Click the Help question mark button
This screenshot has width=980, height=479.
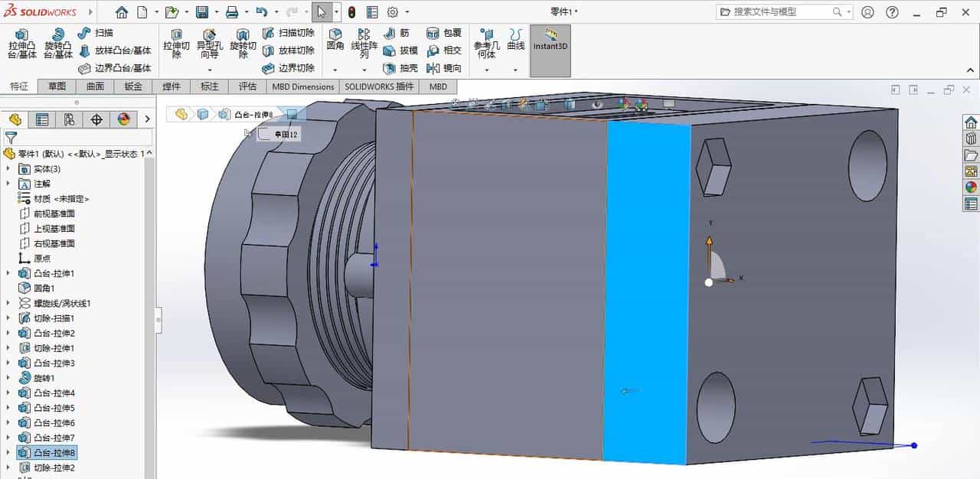point(893,12)
